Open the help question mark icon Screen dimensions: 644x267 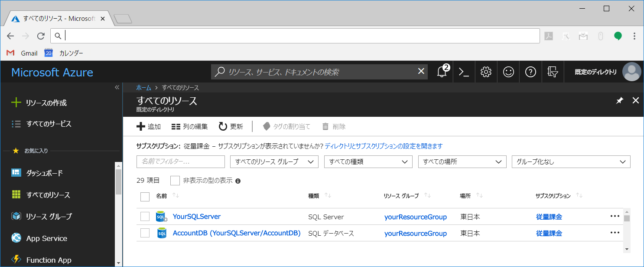click(x=530, y=72)
